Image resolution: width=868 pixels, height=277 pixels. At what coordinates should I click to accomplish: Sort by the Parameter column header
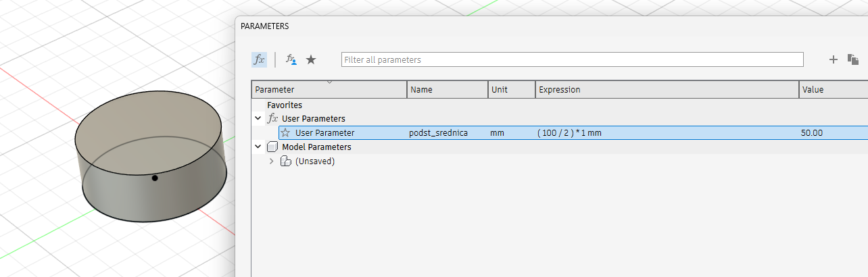pyautogui.click(x=329, y=90)
